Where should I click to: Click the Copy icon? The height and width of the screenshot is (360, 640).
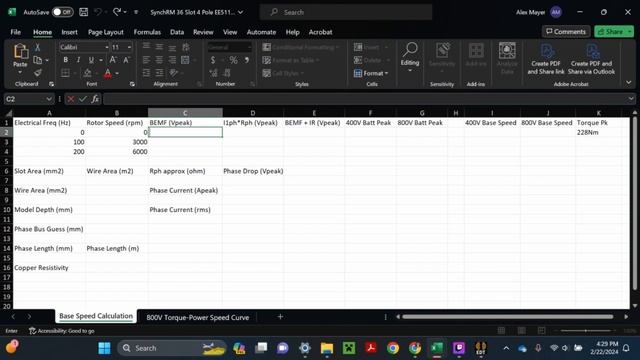point(38,60)
